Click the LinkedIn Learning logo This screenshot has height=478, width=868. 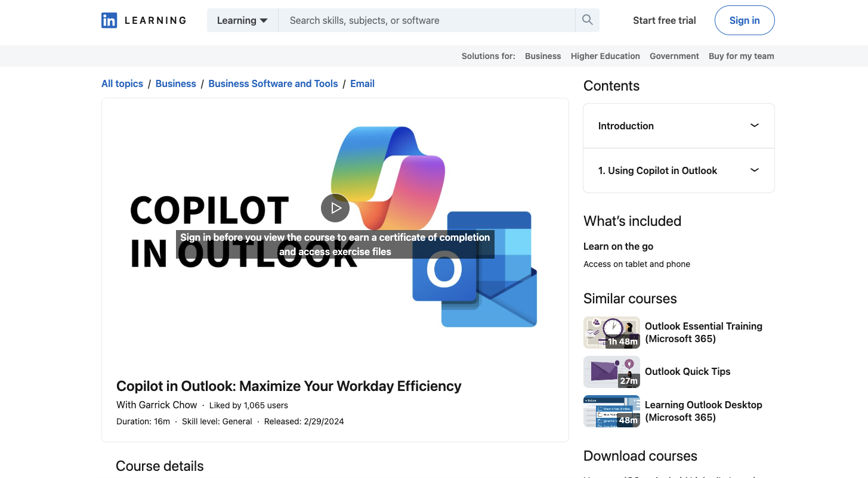point(143,20)
